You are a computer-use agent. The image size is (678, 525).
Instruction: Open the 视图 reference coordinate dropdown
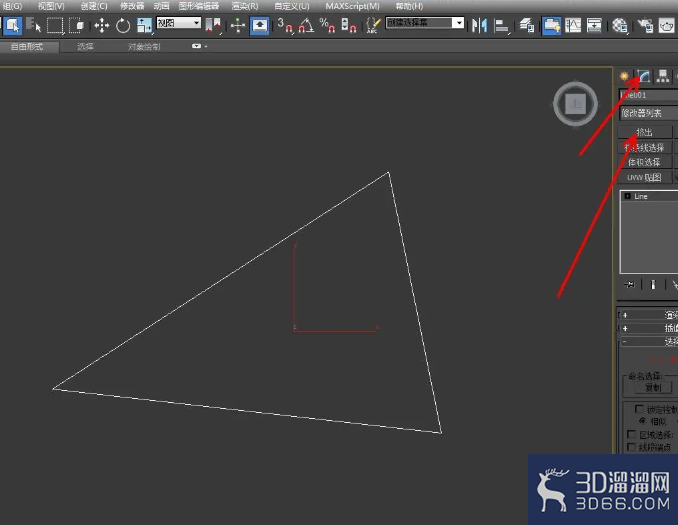pos(179,23)
